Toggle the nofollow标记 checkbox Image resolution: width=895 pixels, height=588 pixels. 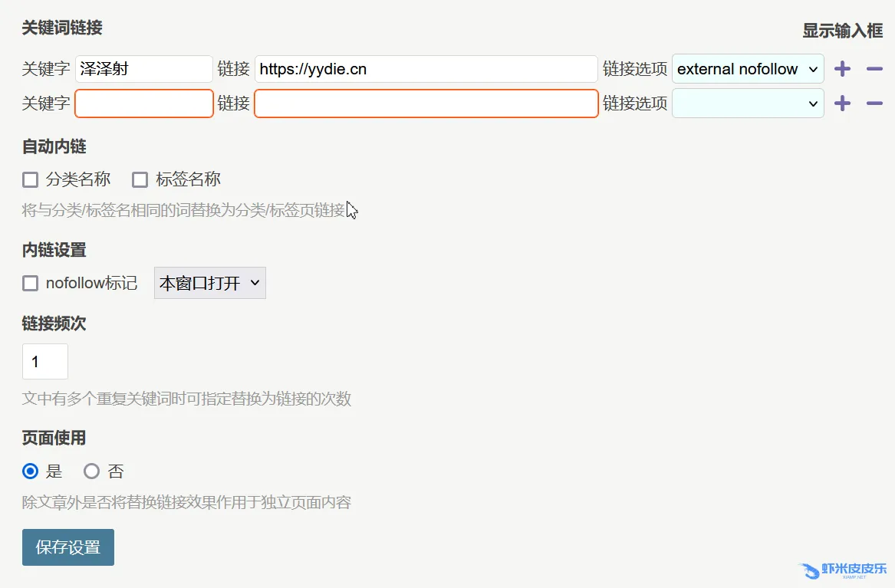tap(31, 284)
